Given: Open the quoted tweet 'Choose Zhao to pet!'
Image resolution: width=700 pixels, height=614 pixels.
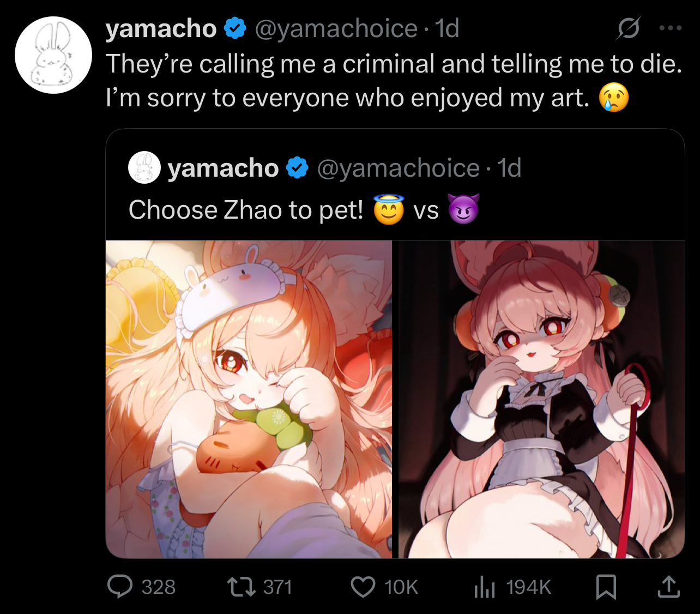Looking at the screenshot, I should point(245,210).
